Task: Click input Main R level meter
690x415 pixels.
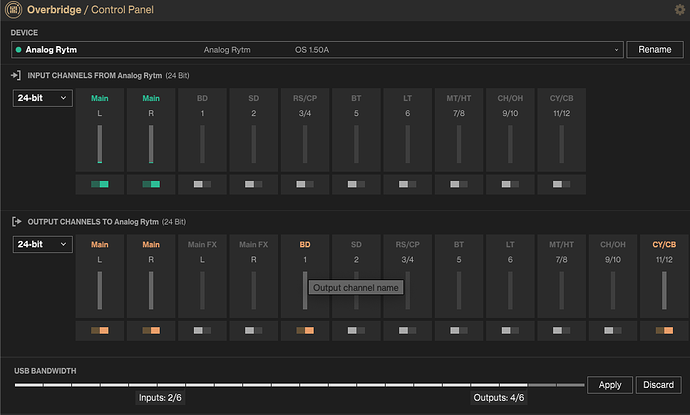Action: coord(151,144)
